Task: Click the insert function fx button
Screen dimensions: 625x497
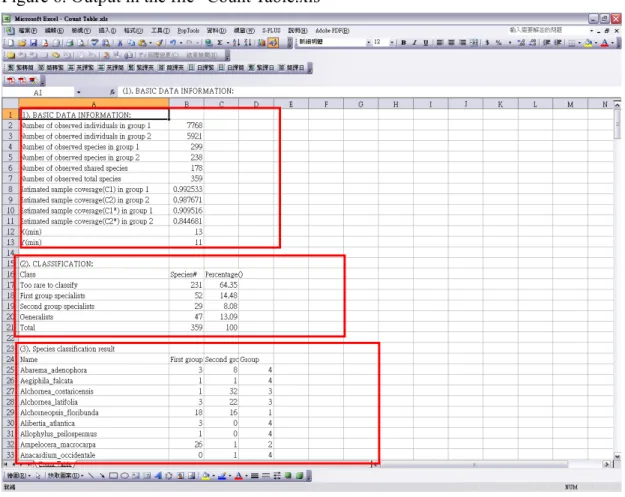Action: pyautogui.click(x=112, y=92)
